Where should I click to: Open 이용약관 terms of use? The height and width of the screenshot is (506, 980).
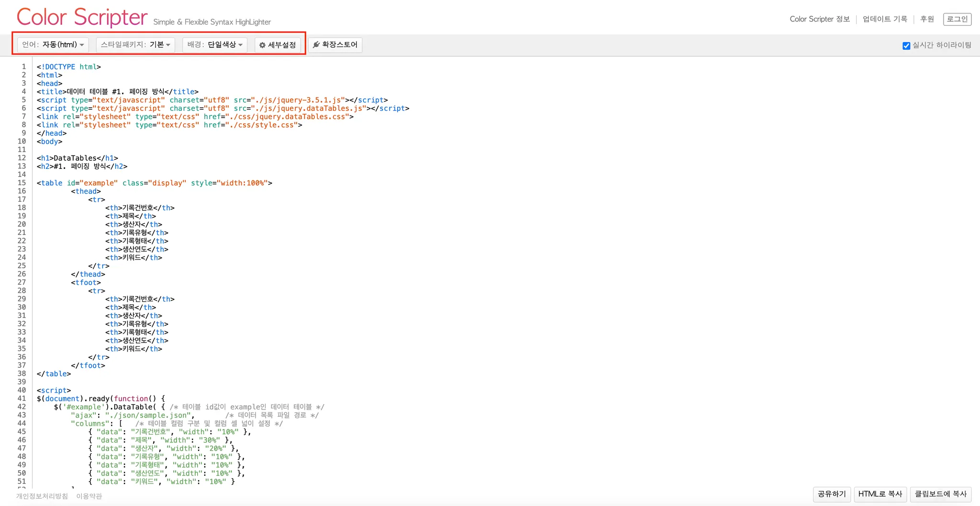click(89, 496)
